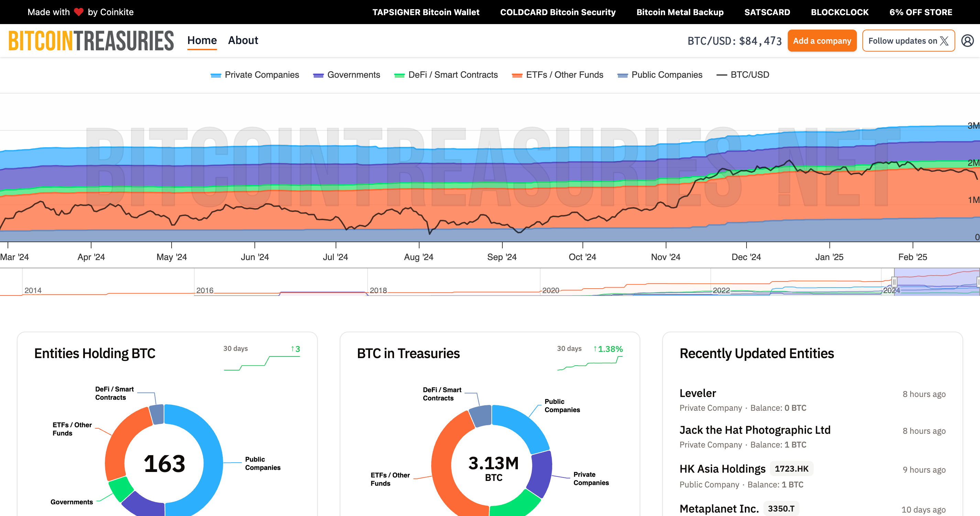Click the Add a company button
Screen dimensions: 980x516
(822, 41)
